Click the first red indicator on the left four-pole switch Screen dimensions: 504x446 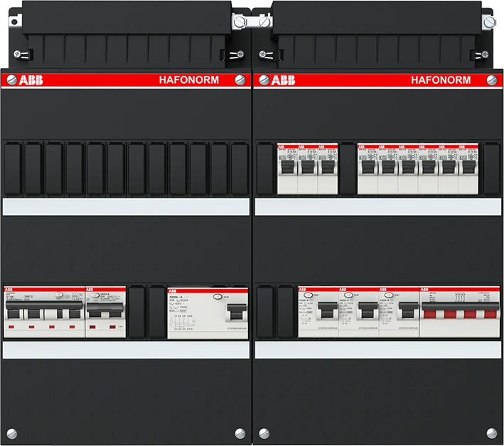pos(12,327)
